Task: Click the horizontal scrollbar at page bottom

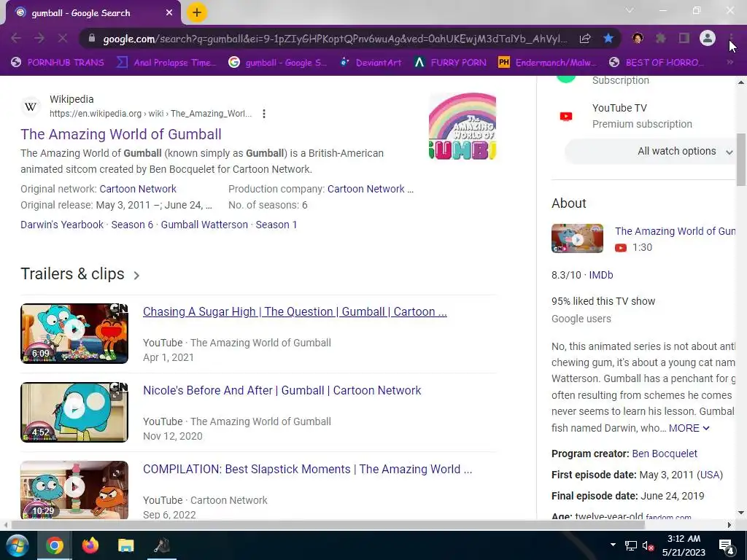Action: click(328, 525)
